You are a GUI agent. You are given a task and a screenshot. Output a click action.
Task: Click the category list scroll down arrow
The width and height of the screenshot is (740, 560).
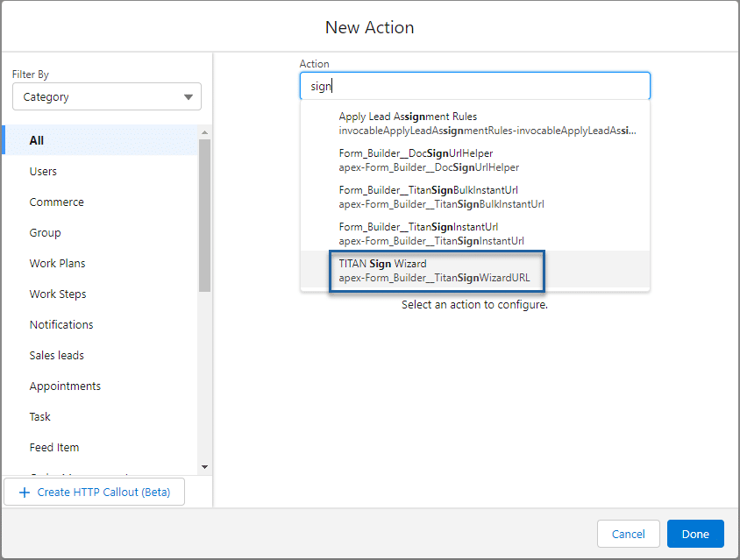(x=204, y=467)
